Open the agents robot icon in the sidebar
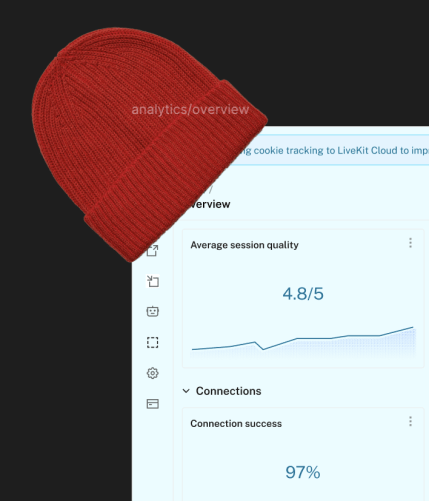429x501 pixels. tap(153, 311)
